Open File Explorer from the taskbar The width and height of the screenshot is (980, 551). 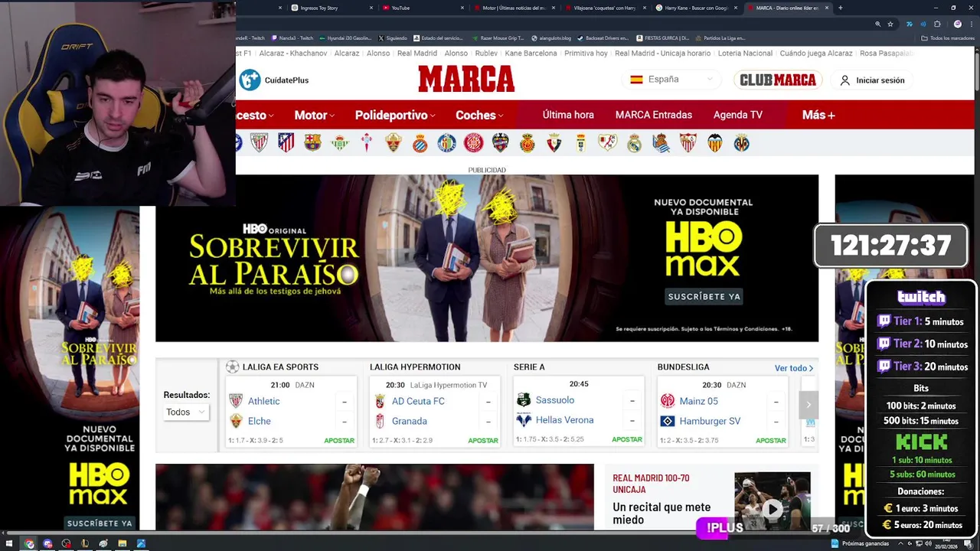coord(122,543)
